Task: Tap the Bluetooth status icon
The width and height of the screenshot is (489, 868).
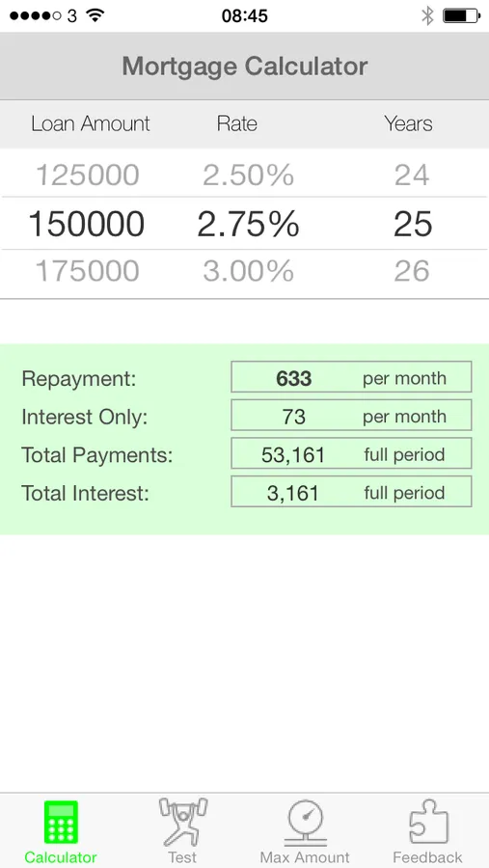Action: [427, 15]
